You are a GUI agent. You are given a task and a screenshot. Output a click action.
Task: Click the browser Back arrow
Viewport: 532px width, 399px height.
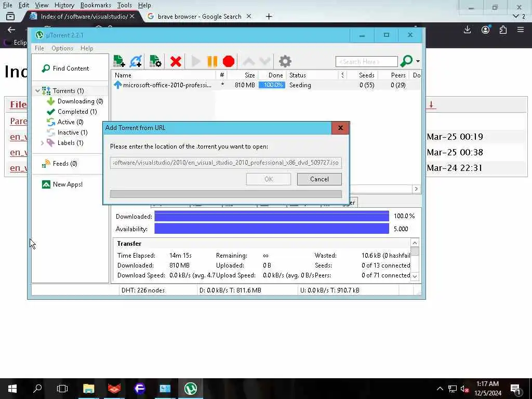[11, 30]
